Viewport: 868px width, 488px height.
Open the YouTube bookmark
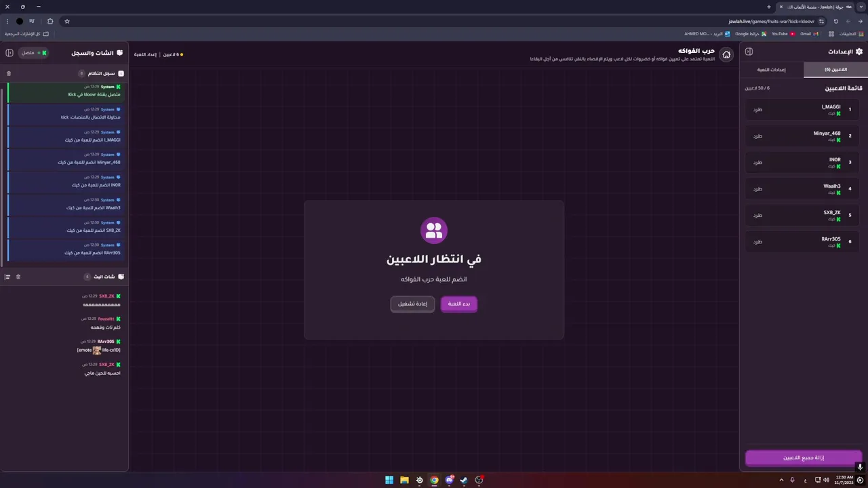pyautogui.click(x=783, y=33)
